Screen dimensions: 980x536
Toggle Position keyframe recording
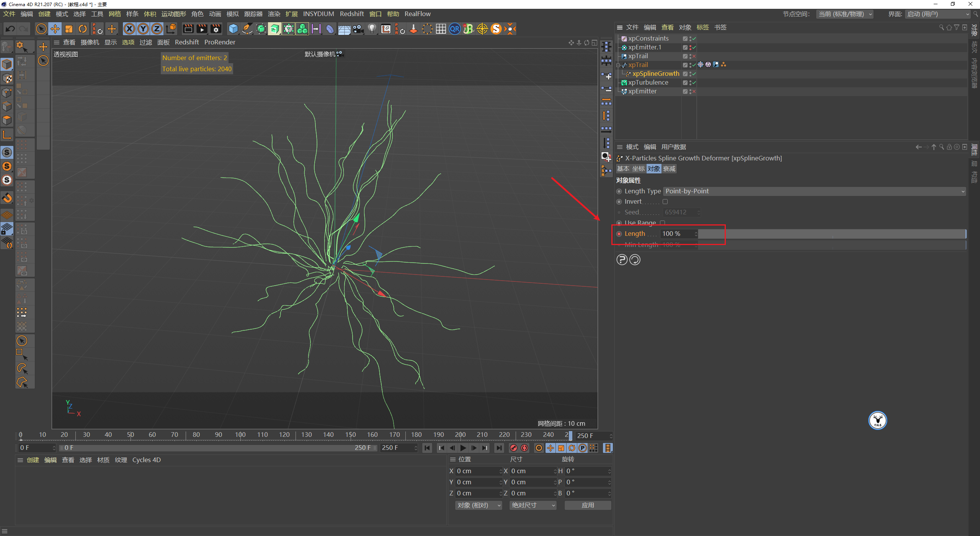point(550,448)
